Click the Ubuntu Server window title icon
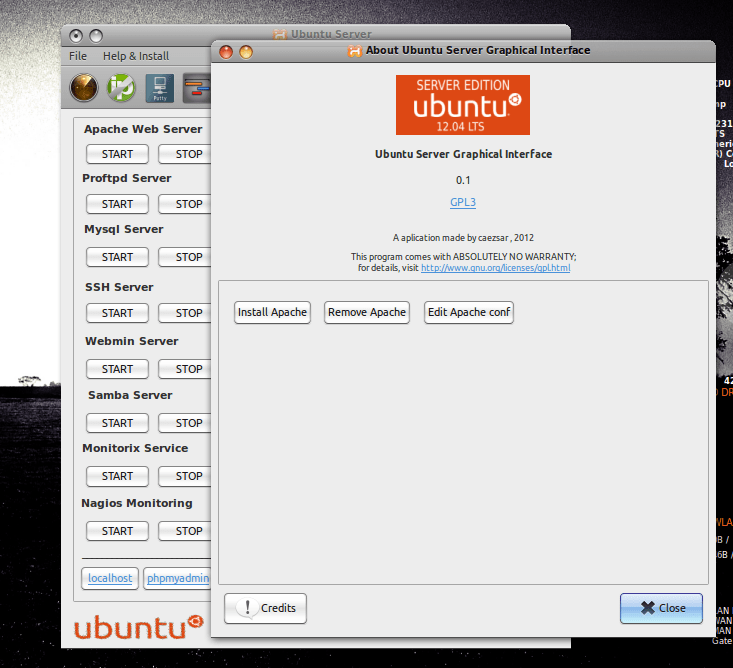733x668 pixels. click(x=280, y=34)
